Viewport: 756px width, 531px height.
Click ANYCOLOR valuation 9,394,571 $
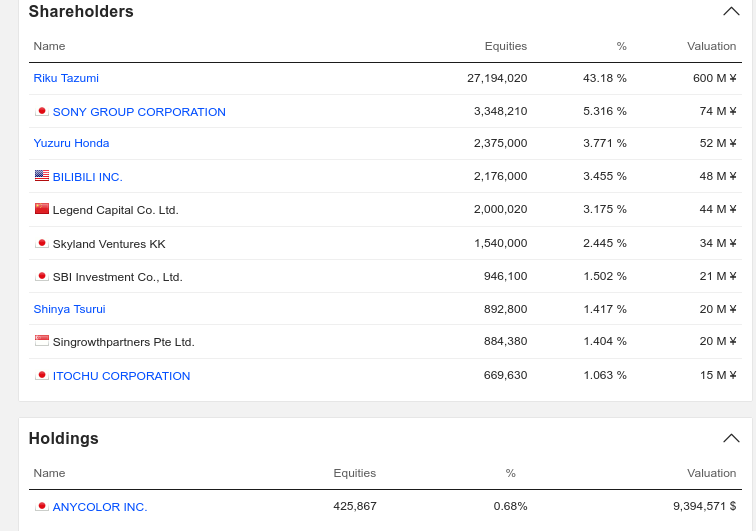click(704, 506)
